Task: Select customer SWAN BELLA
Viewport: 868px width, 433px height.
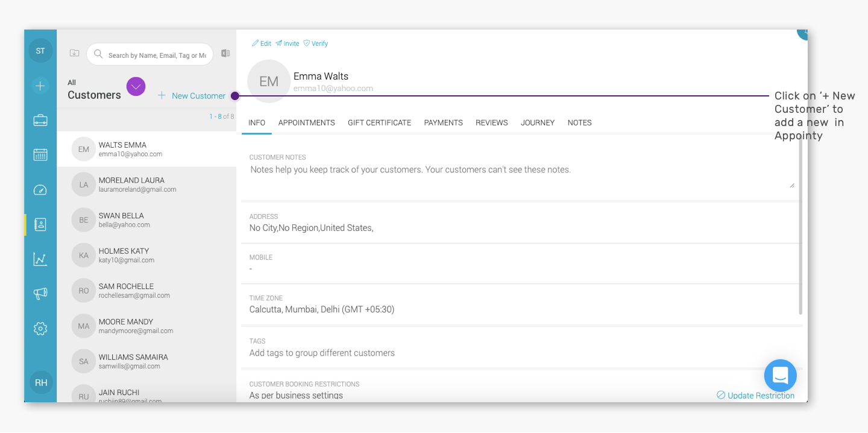Action: pyautogui.click(x=146, y=220)
